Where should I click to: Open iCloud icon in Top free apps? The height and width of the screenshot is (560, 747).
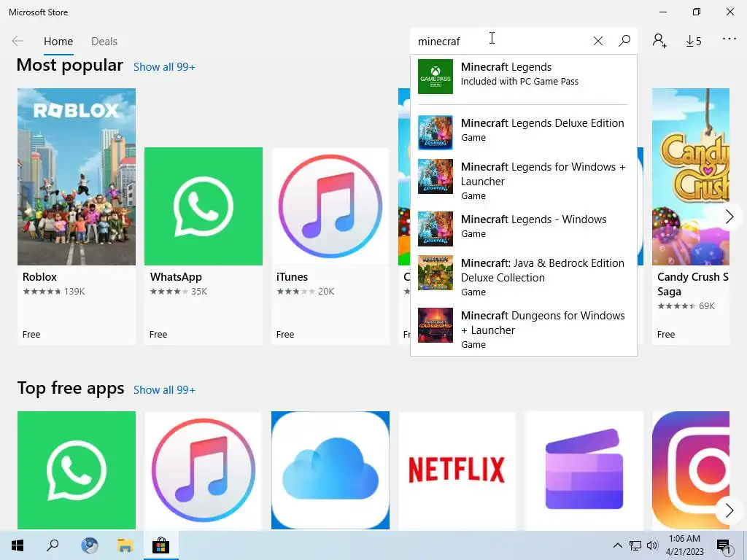click(x=330, y=470)
